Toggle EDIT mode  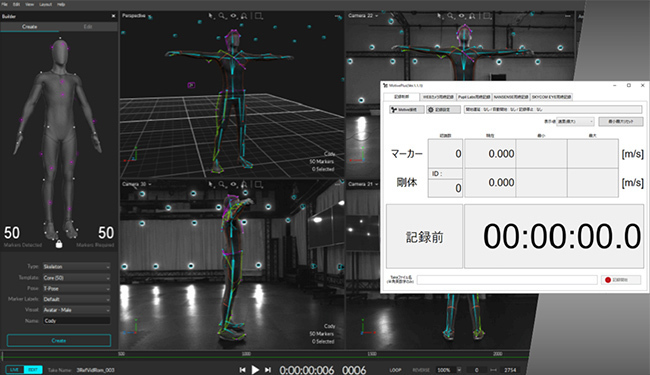point(33,370)
